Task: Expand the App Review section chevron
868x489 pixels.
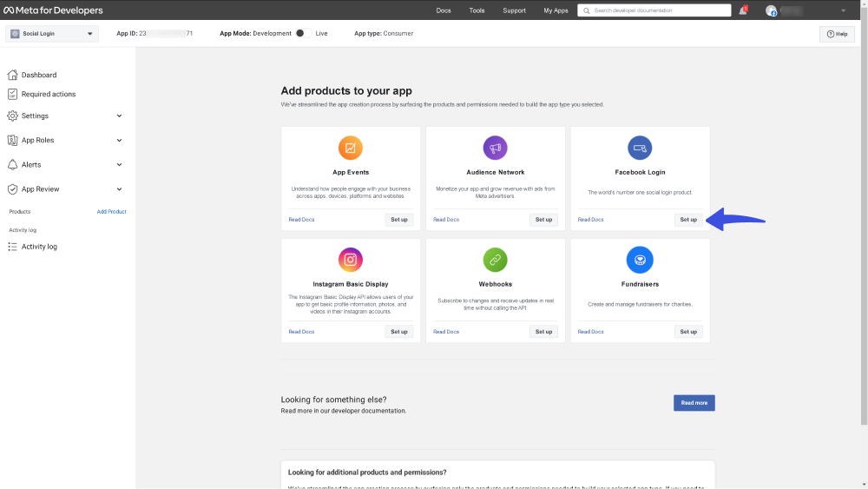Action: [119, 188]
